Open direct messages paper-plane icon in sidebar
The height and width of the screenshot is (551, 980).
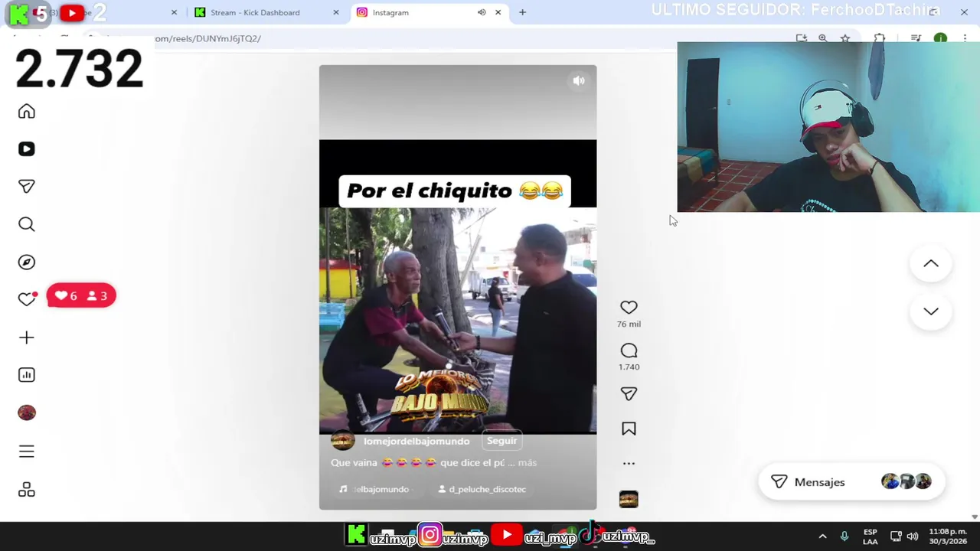click(27, 187)
